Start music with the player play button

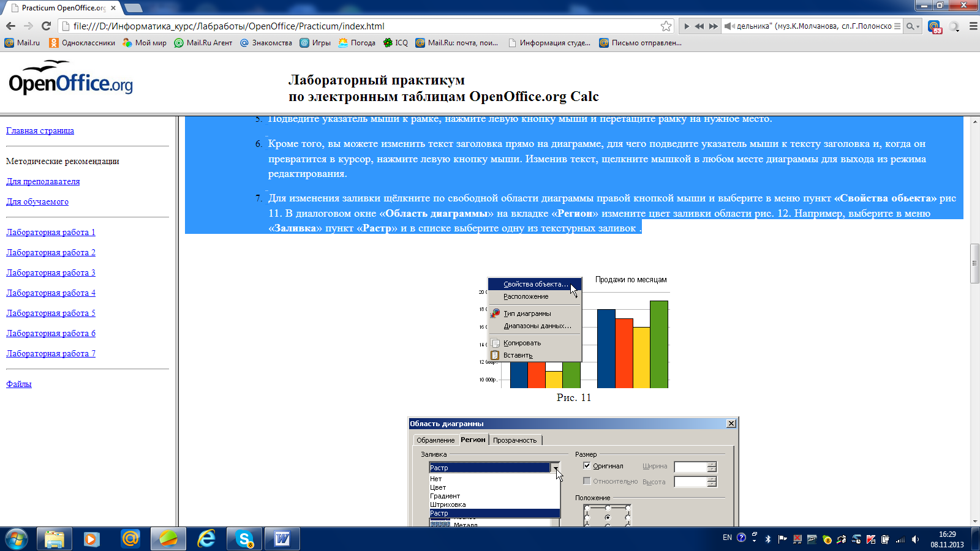tap(687, 26)
